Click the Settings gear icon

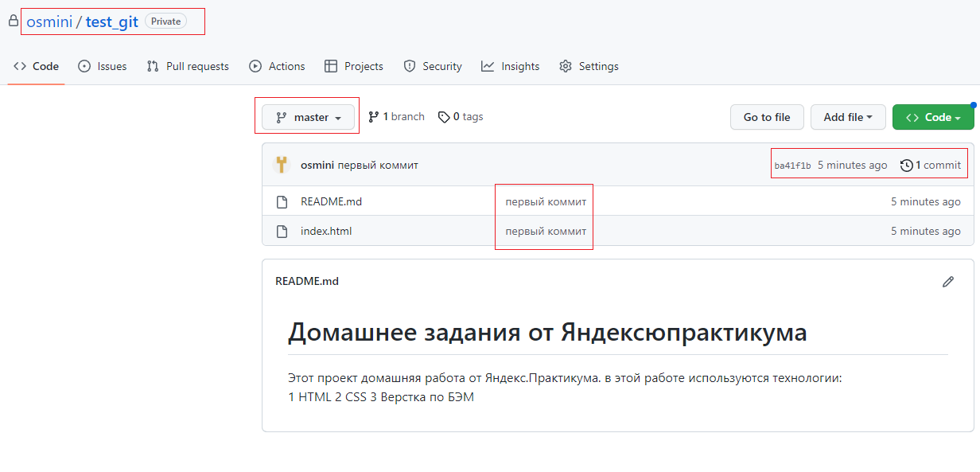click(x=566, y=66)
